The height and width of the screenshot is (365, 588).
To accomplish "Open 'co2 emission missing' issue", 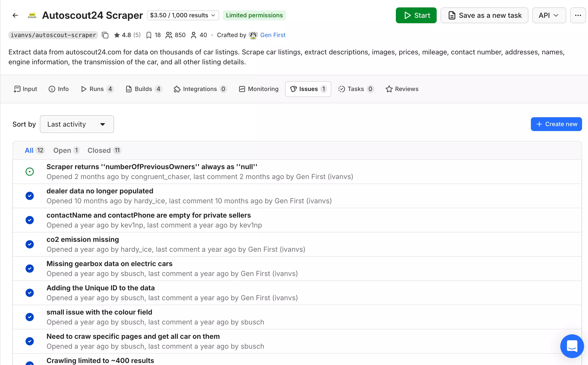I will coord(83,240).
